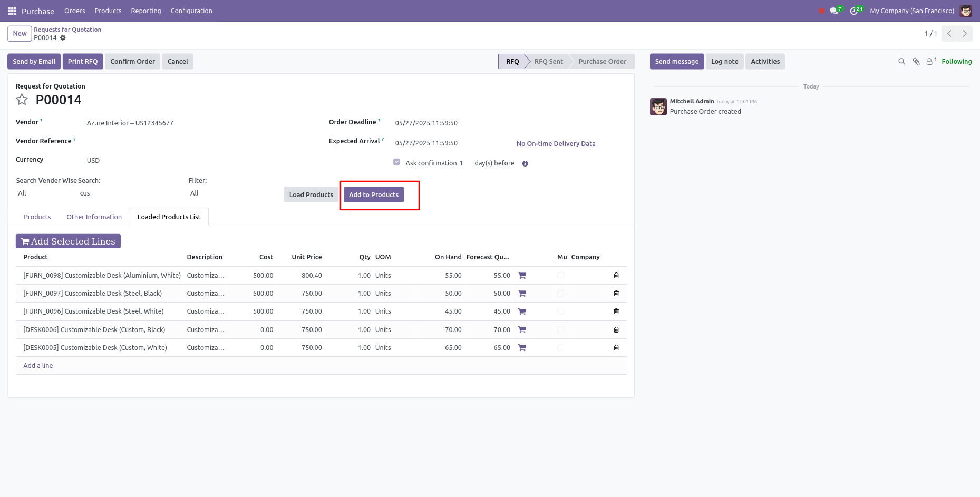The image size is (980, 497).
Task: Toggle the Ask confirmation checkbox
Action: 396,162
